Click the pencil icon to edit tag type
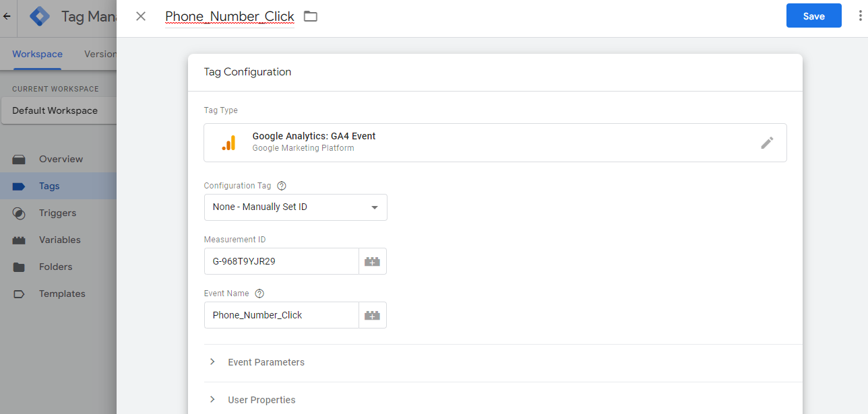868x414 pixels. tap(767, 143)
